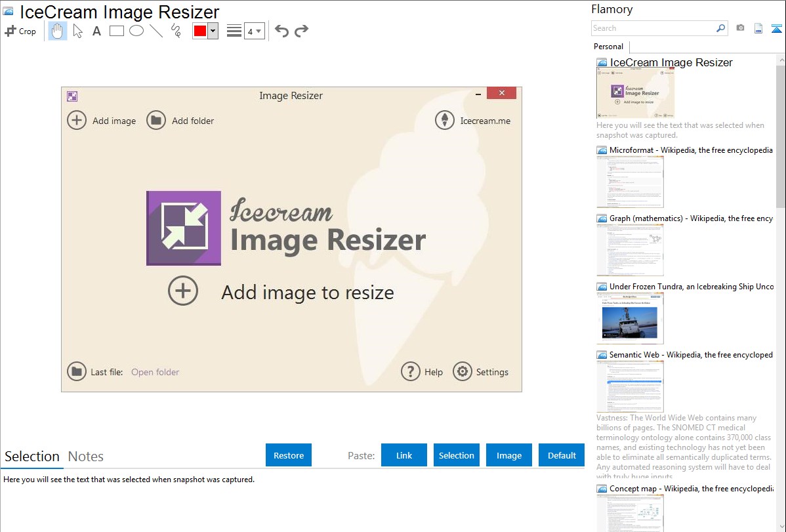Image resolution: width=786 pixels, height=532 pixels.
Task: Pick the freehand scribble tool
Action: tap(176, 31)
